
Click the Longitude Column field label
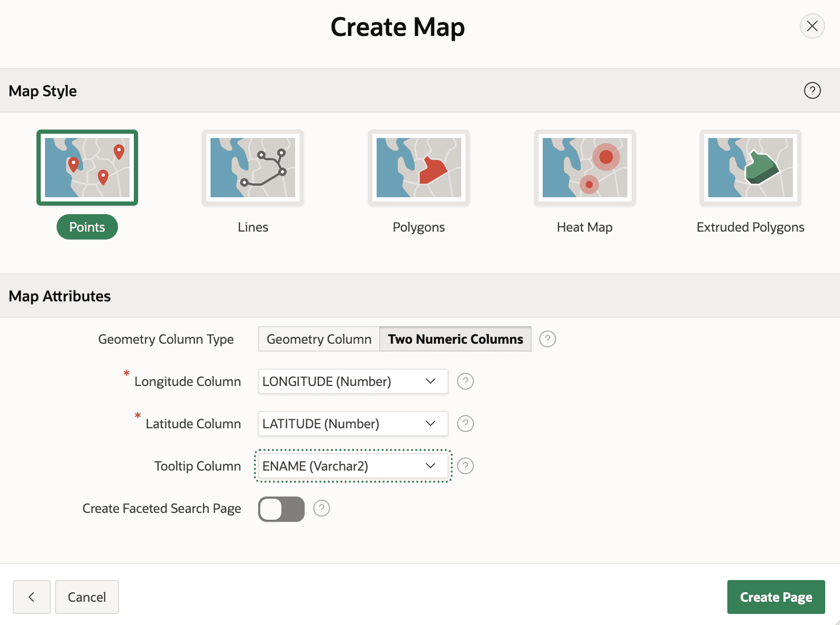pyautogui.click(x=188, y=381)
